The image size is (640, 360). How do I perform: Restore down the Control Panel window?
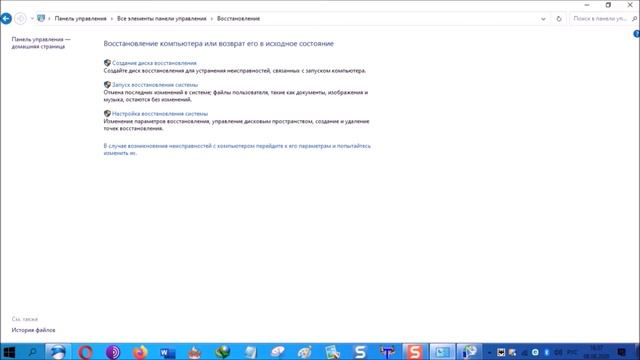coord(608,5)
